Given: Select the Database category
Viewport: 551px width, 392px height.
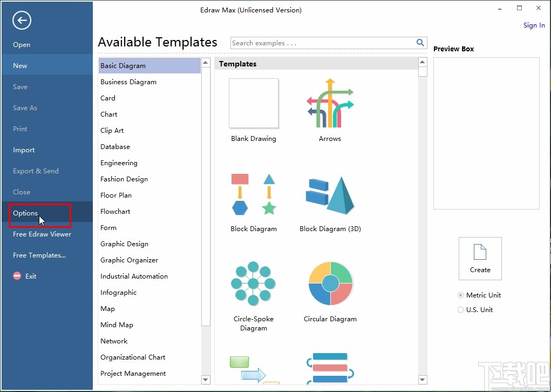Looking at the screenshot, I should 149,147.
